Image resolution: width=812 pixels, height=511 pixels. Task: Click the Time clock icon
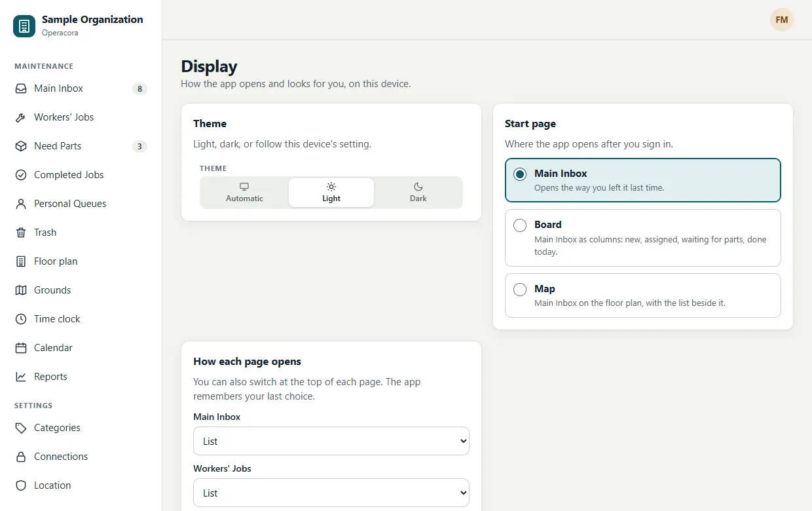[x=21, y=319]
